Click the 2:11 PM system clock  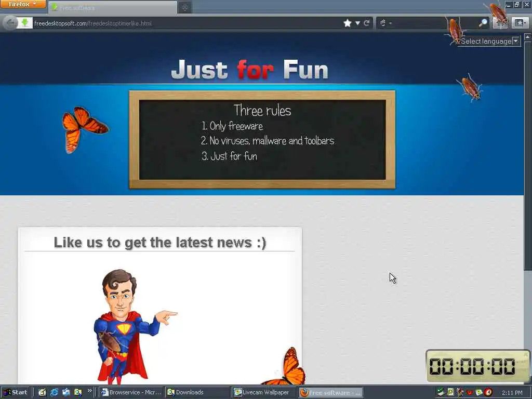(x=512, y=393)
